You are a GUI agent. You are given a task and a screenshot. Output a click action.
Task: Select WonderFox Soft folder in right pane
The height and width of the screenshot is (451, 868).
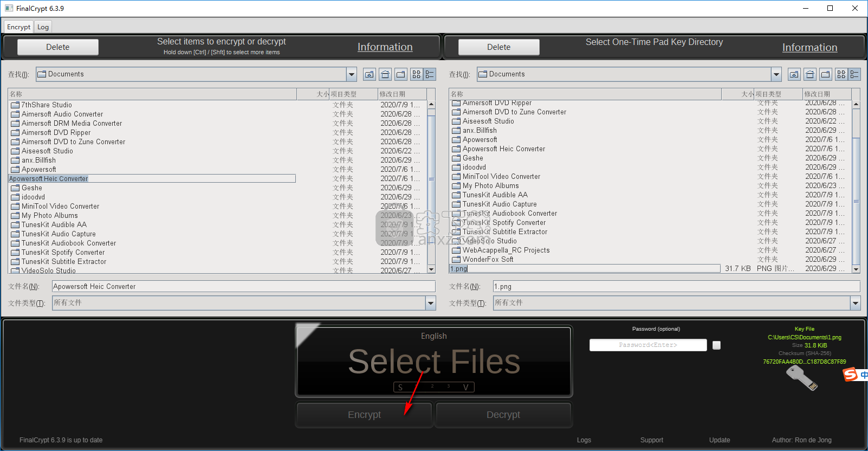488,259
